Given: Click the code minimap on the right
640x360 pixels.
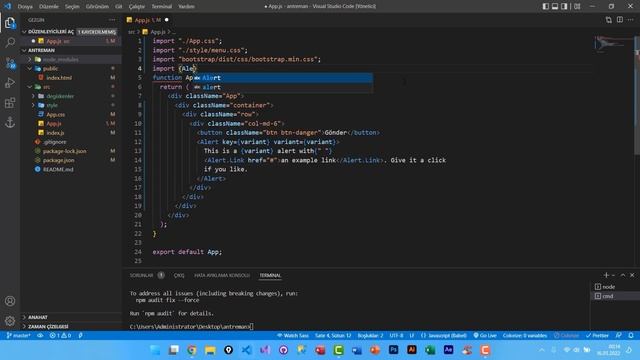Looking at the screenshot, I should coord(613,44).
